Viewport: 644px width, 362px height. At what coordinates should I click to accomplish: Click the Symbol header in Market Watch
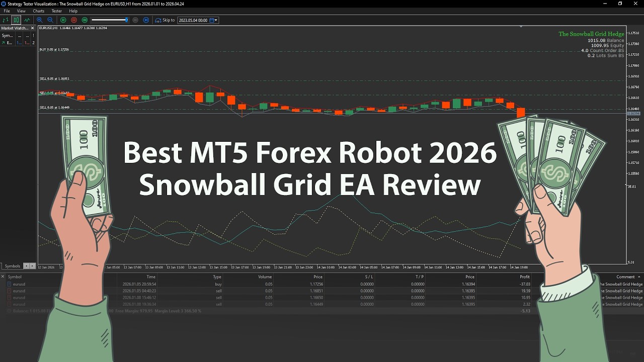pyautogui.click(x=8, y=36)
